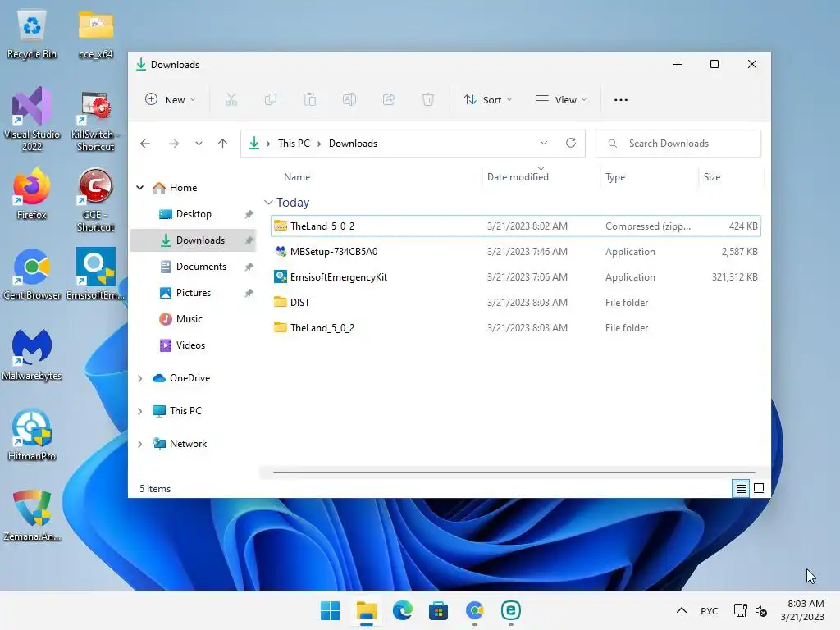Click the Delete trash icon
The image size is (840, 630).
coord(428,99)
